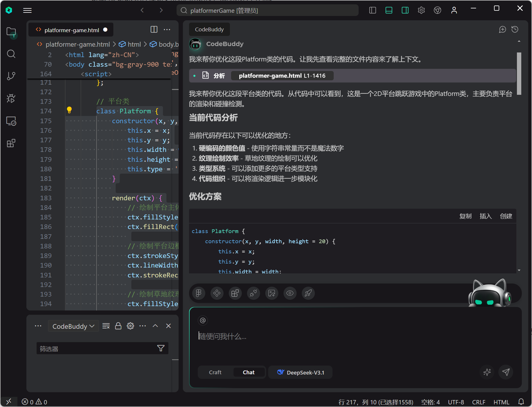Toggle the primary sidebar layout button
Screen dimensions: 532x407
click(373, 10)
